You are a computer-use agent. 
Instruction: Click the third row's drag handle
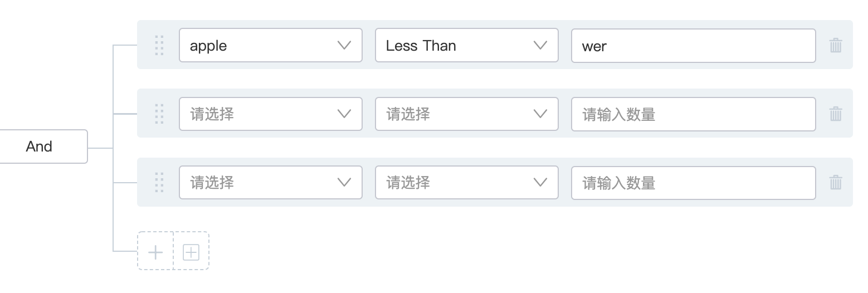point(159,183)
